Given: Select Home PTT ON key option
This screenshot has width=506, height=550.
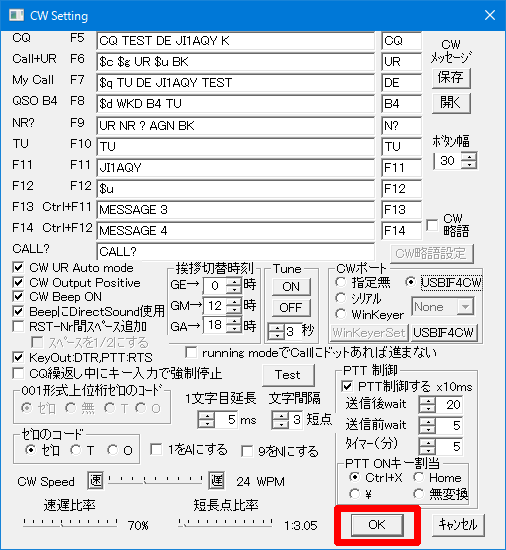Looking at the screenshot, I should coord(418,477).
